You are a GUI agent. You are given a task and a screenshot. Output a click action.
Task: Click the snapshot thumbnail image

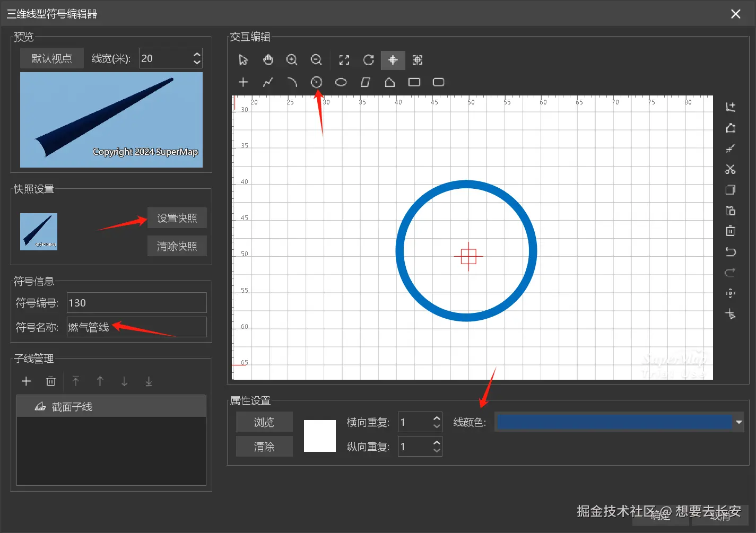coord(39,232)
